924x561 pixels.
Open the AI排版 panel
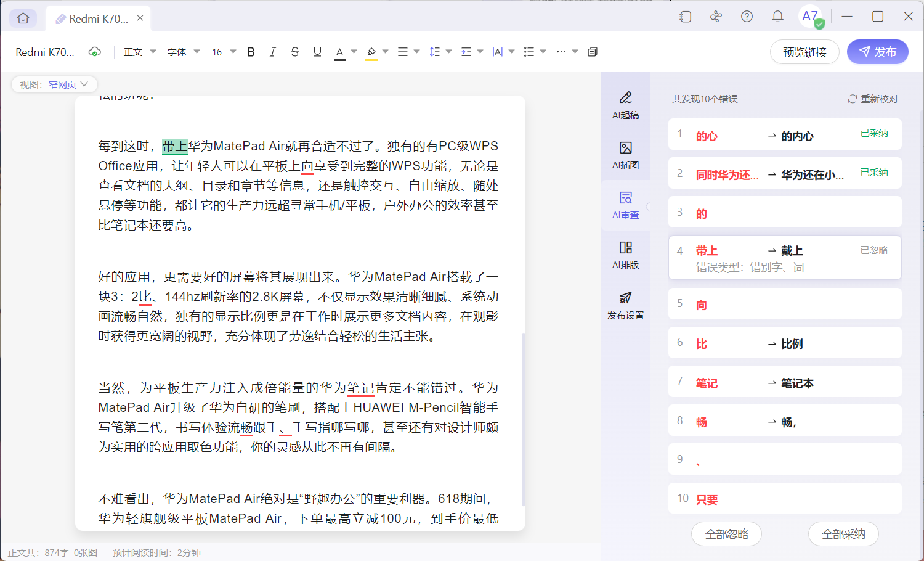coord(625,255)
